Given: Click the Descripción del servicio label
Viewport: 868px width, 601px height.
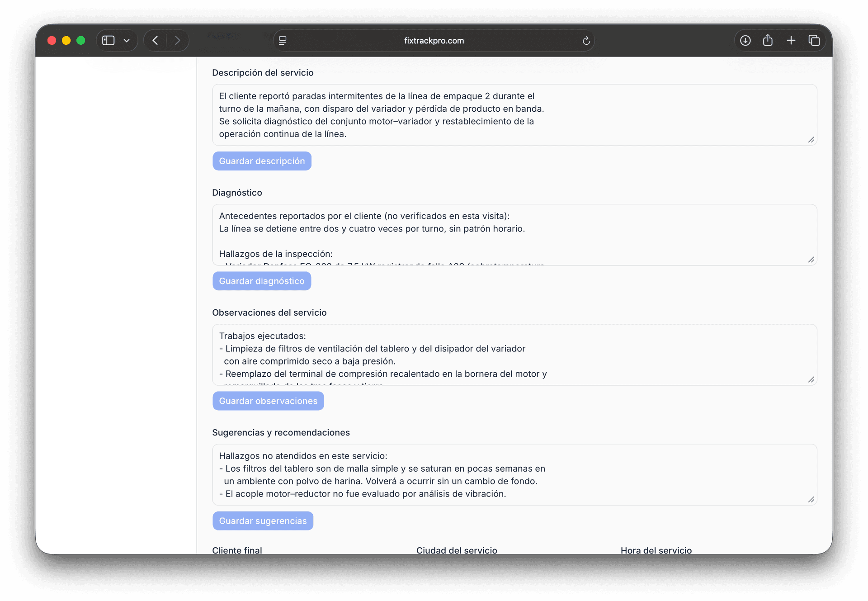Looking at the screenshot, I should tap(263, 73).
